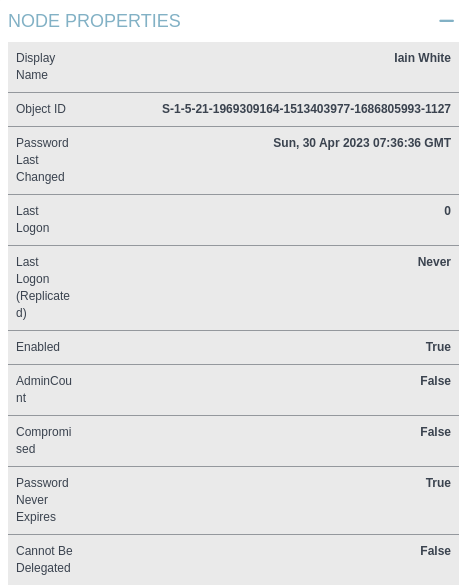This screenshot has height=585, width=467.
Task: Select the Iain White display name value
Action: tap(422, 58)
